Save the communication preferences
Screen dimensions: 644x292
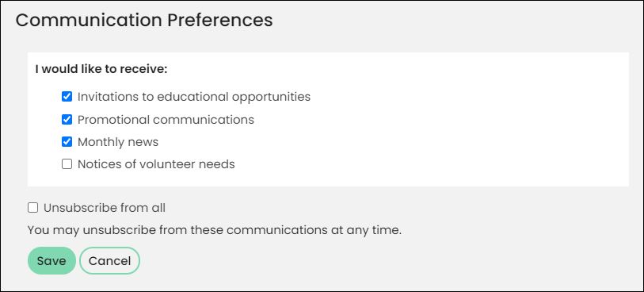[x=51, y=261]
